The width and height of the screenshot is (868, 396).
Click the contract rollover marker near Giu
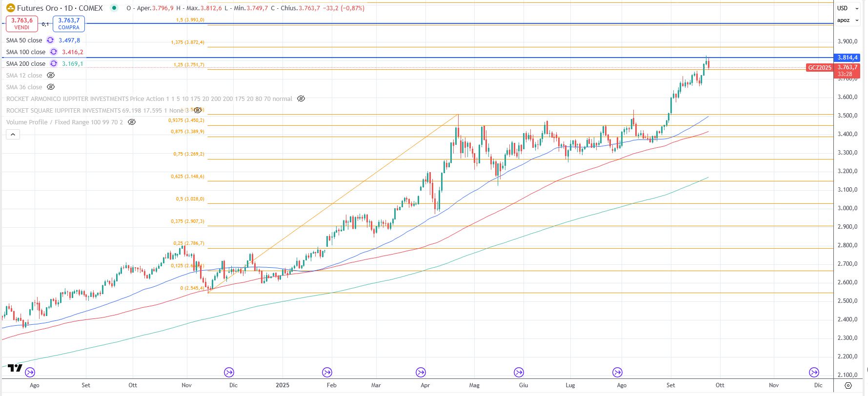point(519,373)
